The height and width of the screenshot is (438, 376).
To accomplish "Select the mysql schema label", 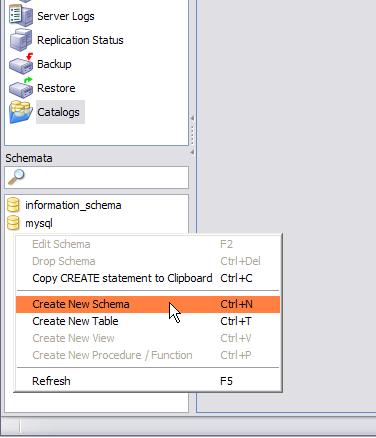I will tap(39, 223).
